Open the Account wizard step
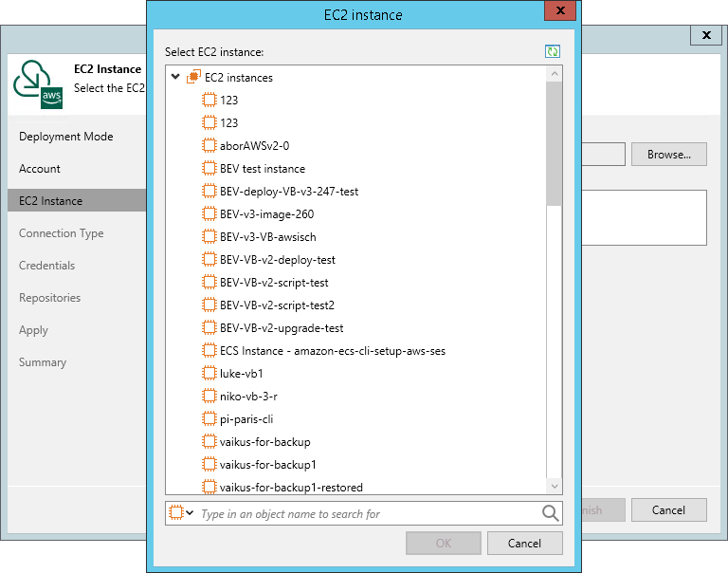The width and height of the screenshot is (728, 573). [x=40, y=168]
